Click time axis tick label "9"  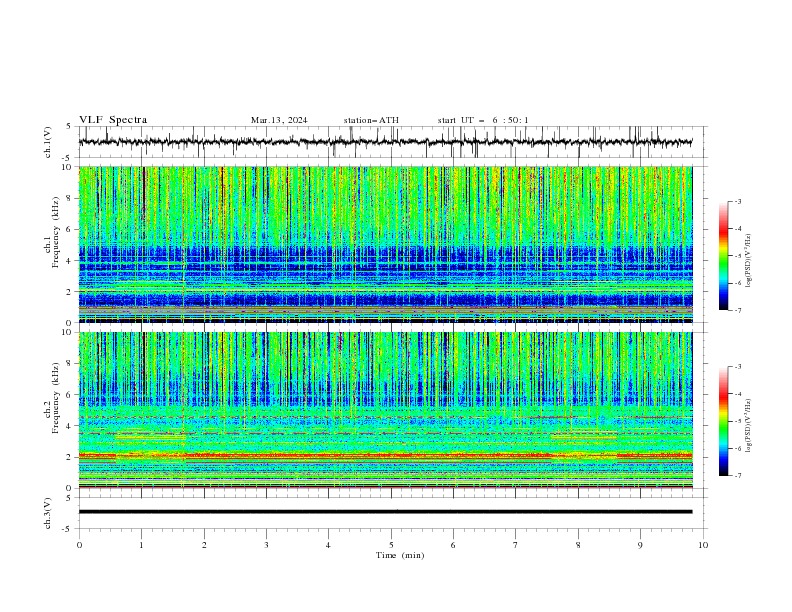click(640, 545)
